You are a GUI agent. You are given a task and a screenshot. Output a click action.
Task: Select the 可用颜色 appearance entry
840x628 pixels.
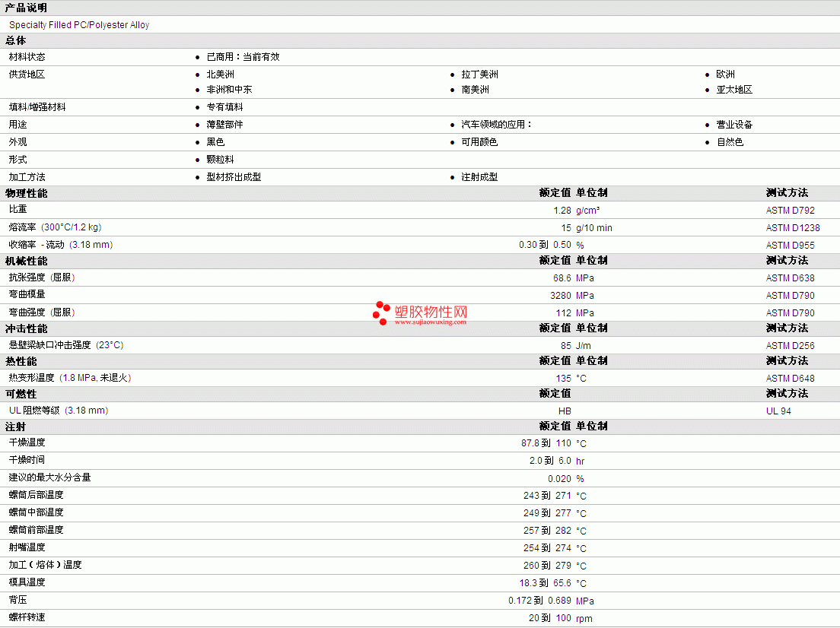click(479, 142)
